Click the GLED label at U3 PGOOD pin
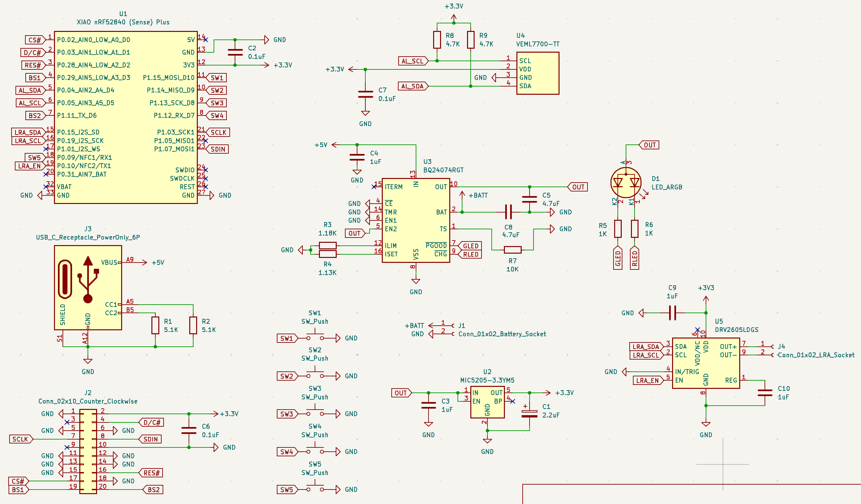This screenshot has width=861, height=504. point(470,246)
